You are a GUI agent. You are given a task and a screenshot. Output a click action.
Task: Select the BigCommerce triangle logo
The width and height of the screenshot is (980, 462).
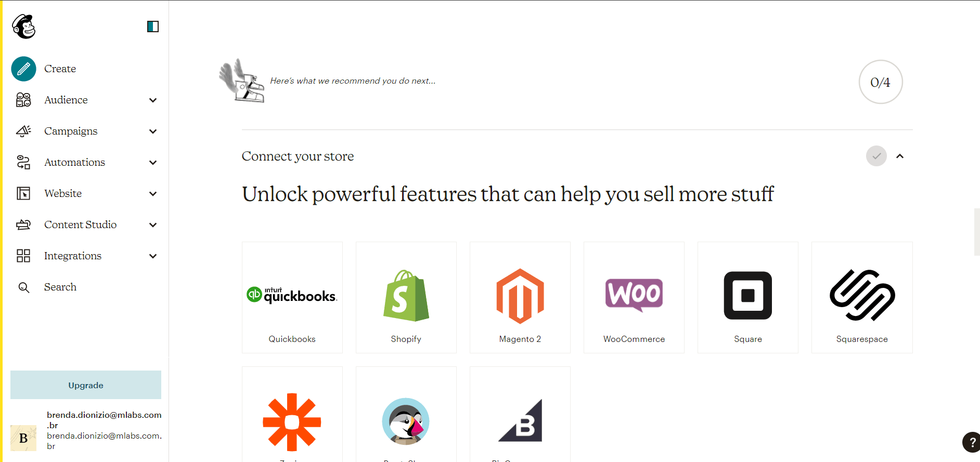(520, 420)
